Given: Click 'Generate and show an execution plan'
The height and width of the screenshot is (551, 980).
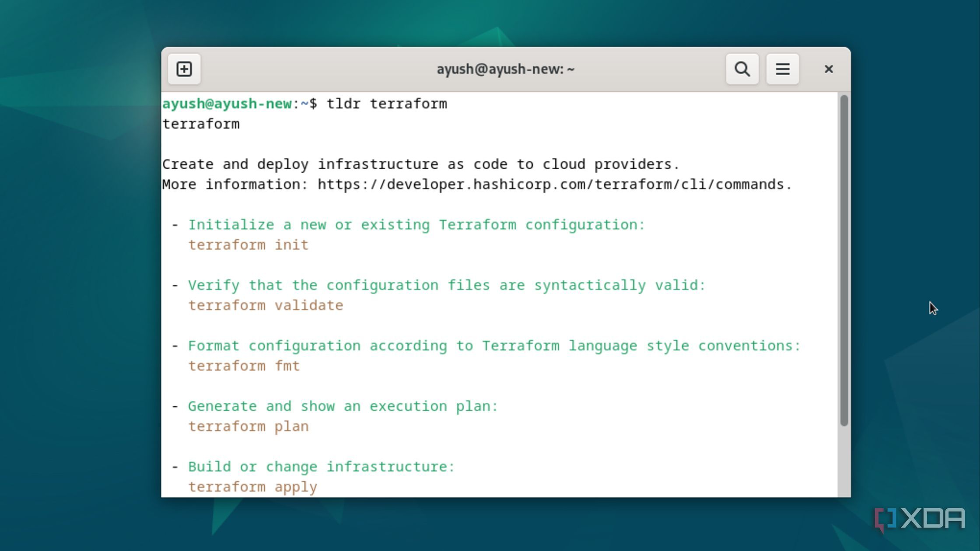Looking at the screenshot, I should [343, 406].
